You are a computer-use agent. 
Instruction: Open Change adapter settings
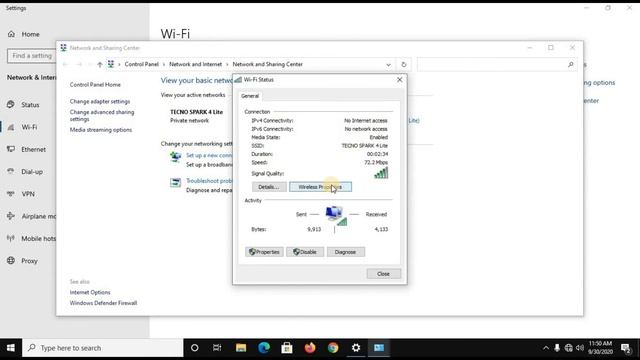point(100,101)
